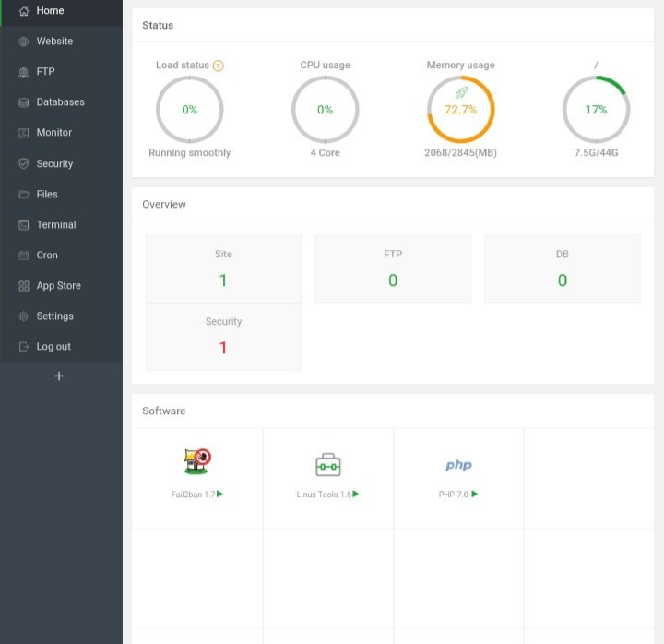The height and width of the screenshot is (644, 664).
Task: Click the load status help icon
Action: tap(219, 66)
